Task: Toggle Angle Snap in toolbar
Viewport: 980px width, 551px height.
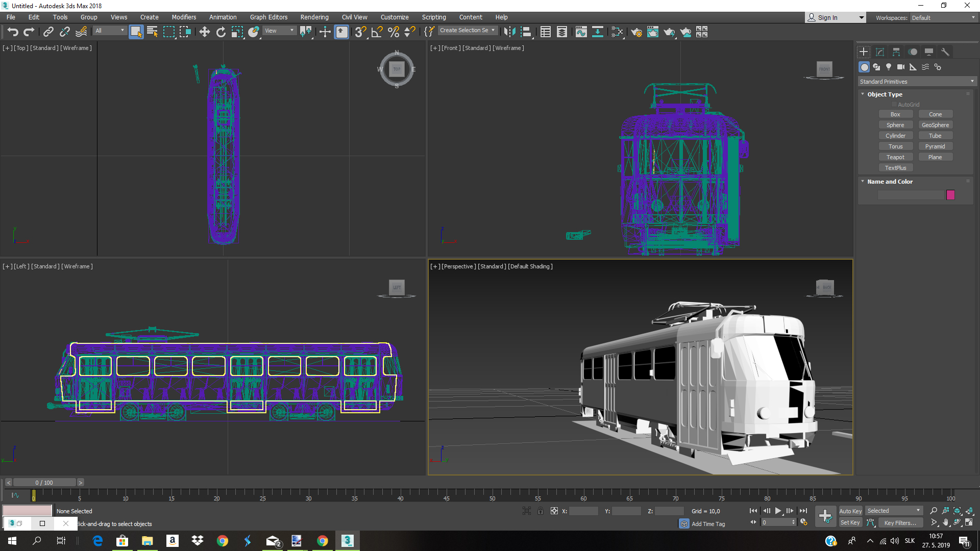Action: coord(377,32)
